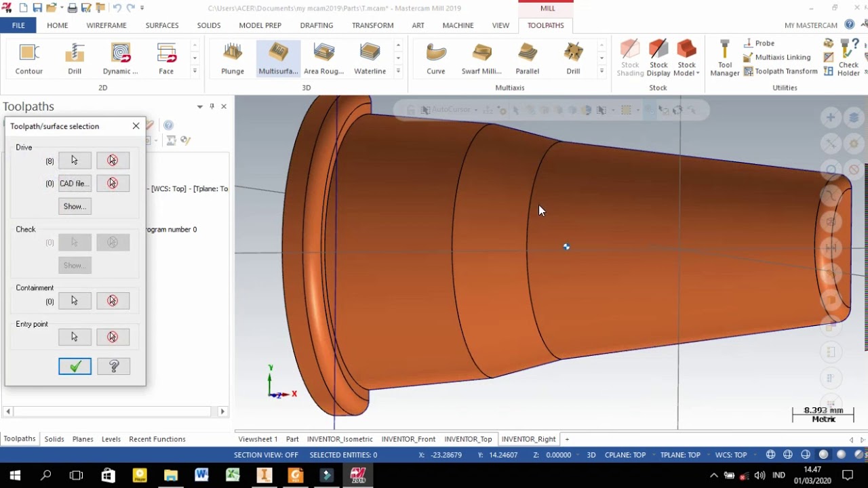Open the TRANSFORM ribbon tab

pyautogui.click(x=372, y=25)
